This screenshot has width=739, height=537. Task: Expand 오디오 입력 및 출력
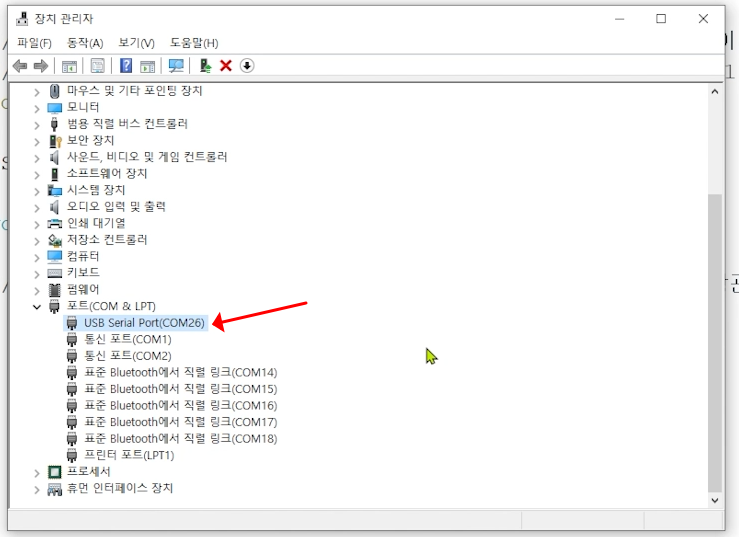pos(37,207)
